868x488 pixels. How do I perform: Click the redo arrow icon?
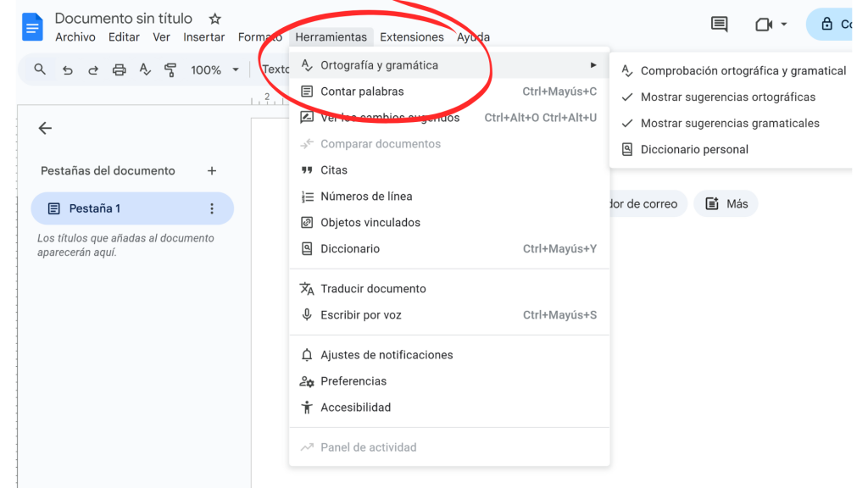93,70
